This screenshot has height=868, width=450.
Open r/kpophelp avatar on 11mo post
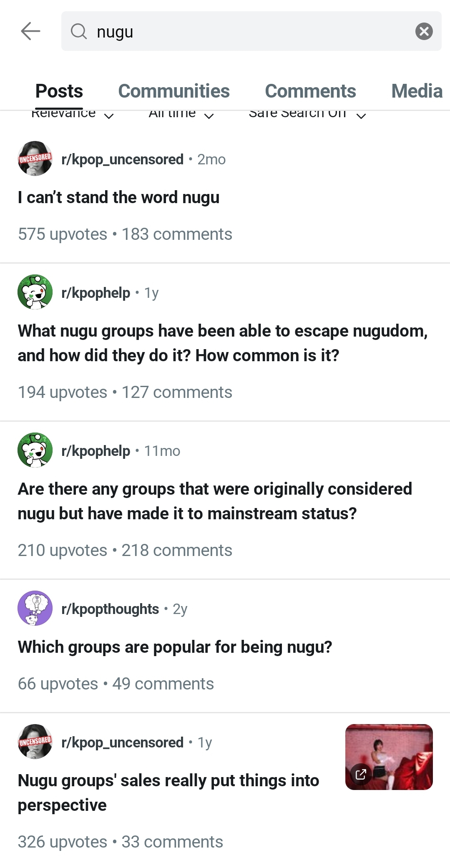(x=35, y=450)
